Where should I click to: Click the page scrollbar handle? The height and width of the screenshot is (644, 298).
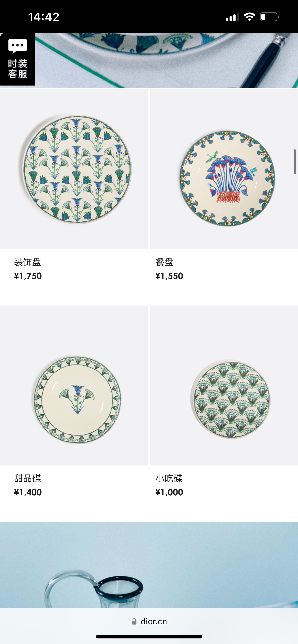(295, 162)
